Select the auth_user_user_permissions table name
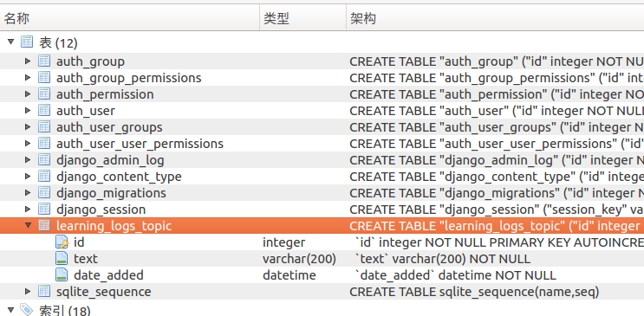Screen dimensions: 644x316 tap(140, 144)
